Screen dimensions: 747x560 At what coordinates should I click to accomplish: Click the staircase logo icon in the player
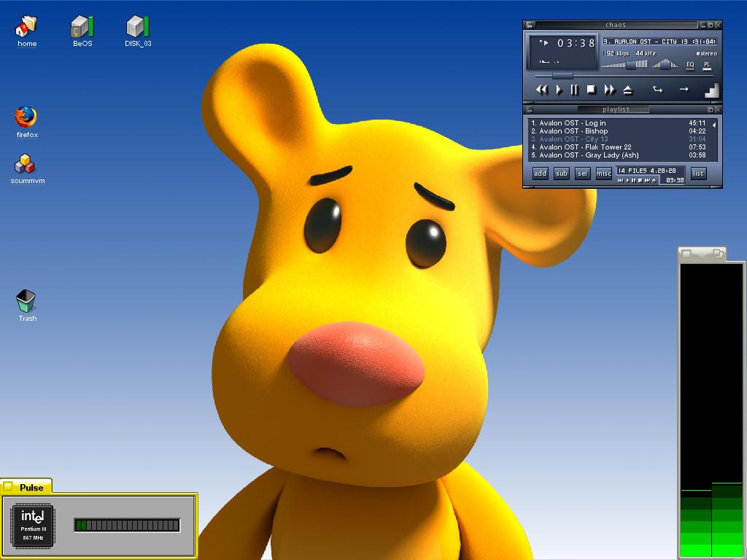pos(712,90)
